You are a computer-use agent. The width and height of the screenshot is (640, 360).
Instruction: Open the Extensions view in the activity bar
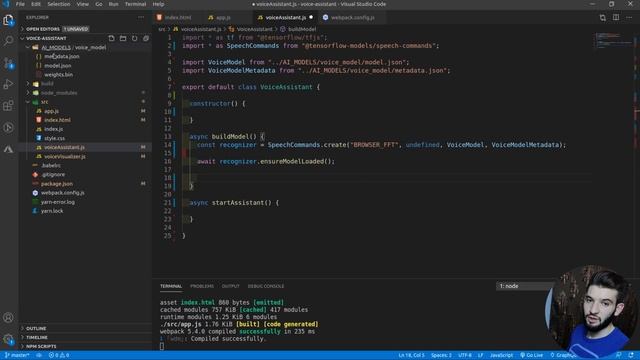click(8, 106)
